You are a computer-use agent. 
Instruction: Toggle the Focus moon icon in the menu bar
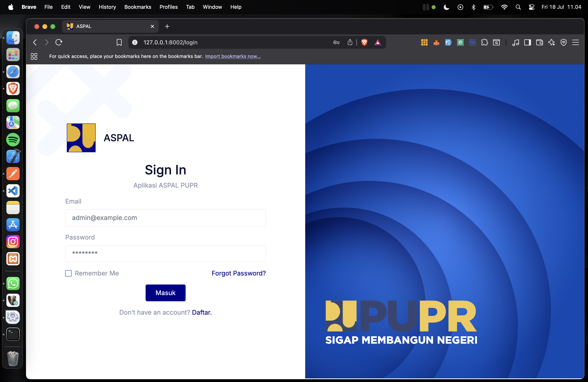(446, 7)
